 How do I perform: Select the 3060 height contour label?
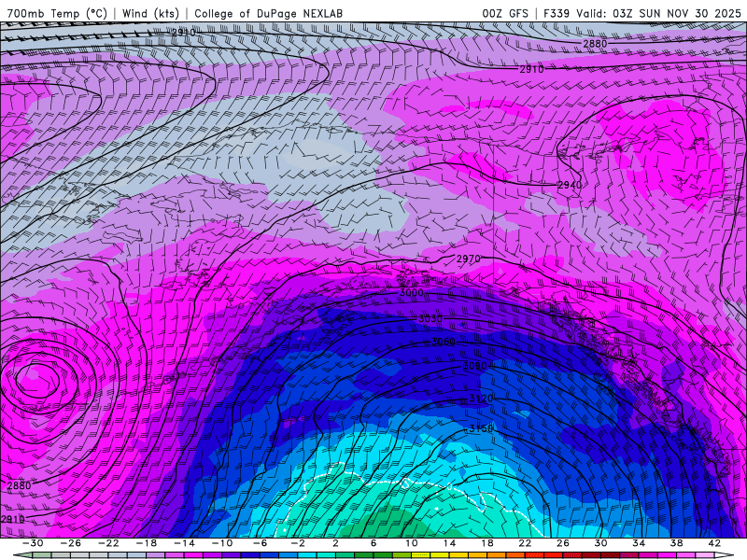[x=443, y=342]
